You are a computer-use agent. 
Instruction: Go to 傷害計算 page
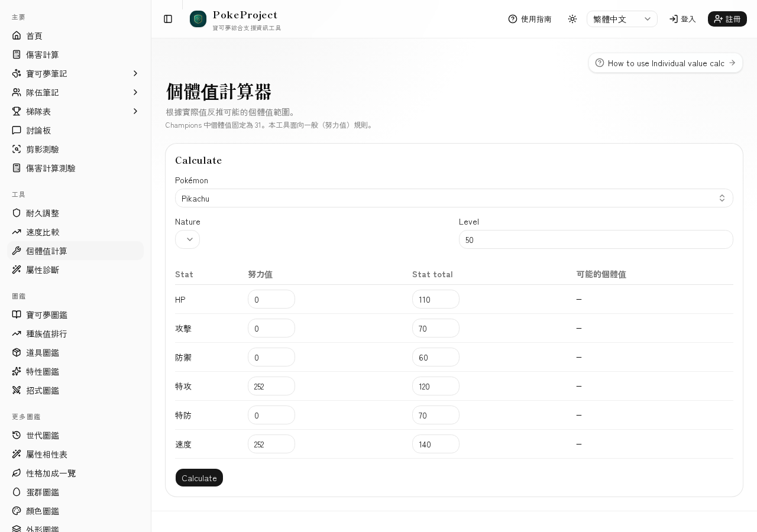(76, 54)
